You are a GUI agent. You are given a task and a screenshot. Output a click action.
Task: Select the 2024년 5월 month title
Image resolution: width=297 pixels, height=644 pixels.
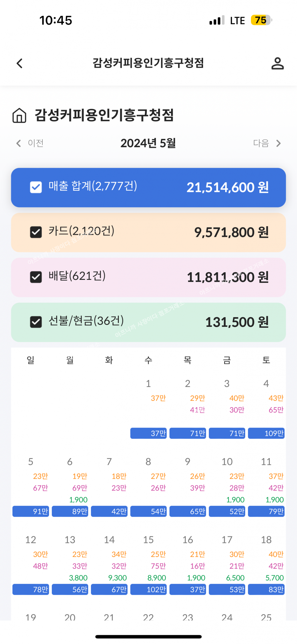(x=148, y=143)
